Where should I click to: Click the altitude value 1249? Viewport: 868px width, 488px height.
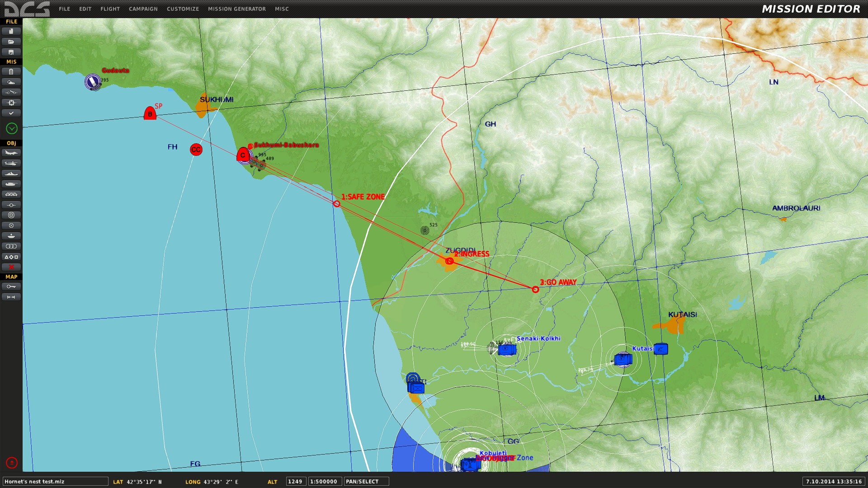click(296, 482)
